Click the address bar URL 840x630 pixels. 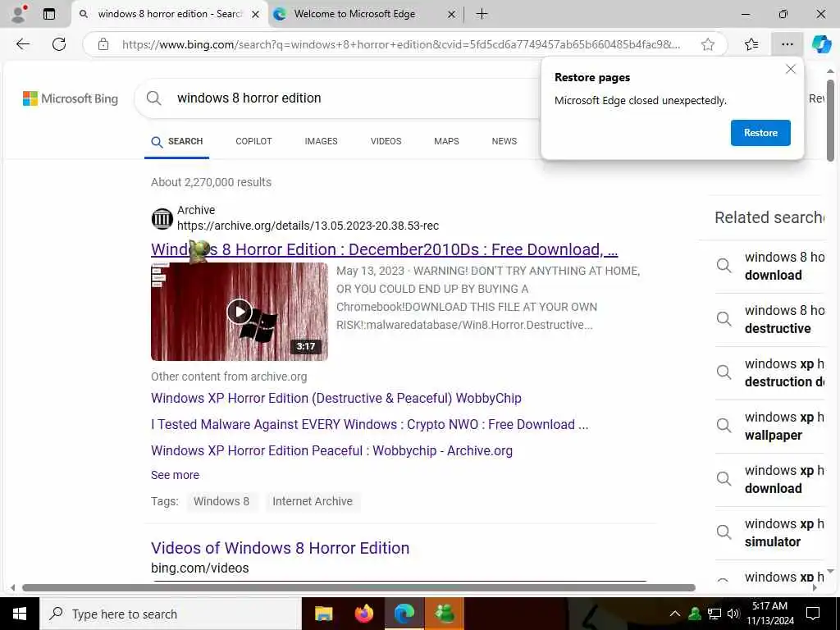coord(400,44)
